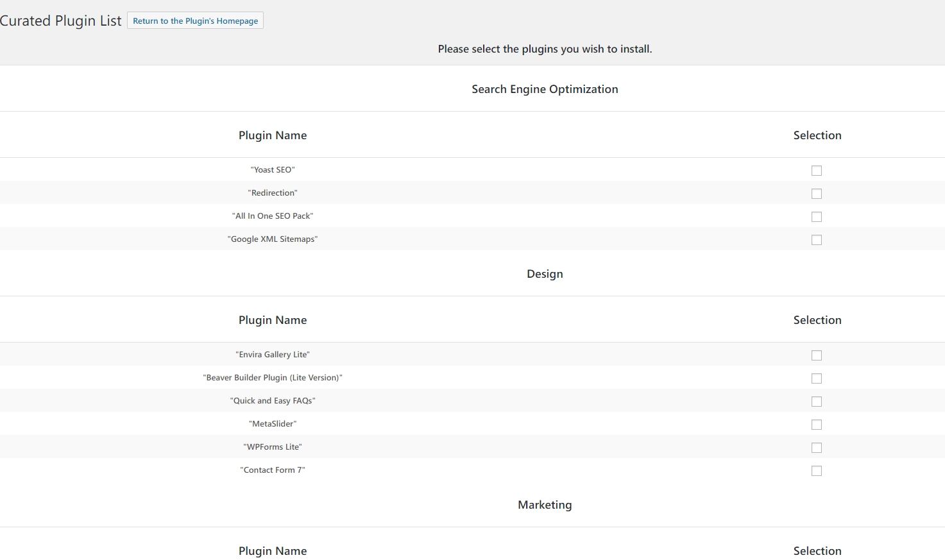This screenshot has height=560, width=945.
Task: Check the WPForms Lite checkbox
Action: tap(817, 448)
